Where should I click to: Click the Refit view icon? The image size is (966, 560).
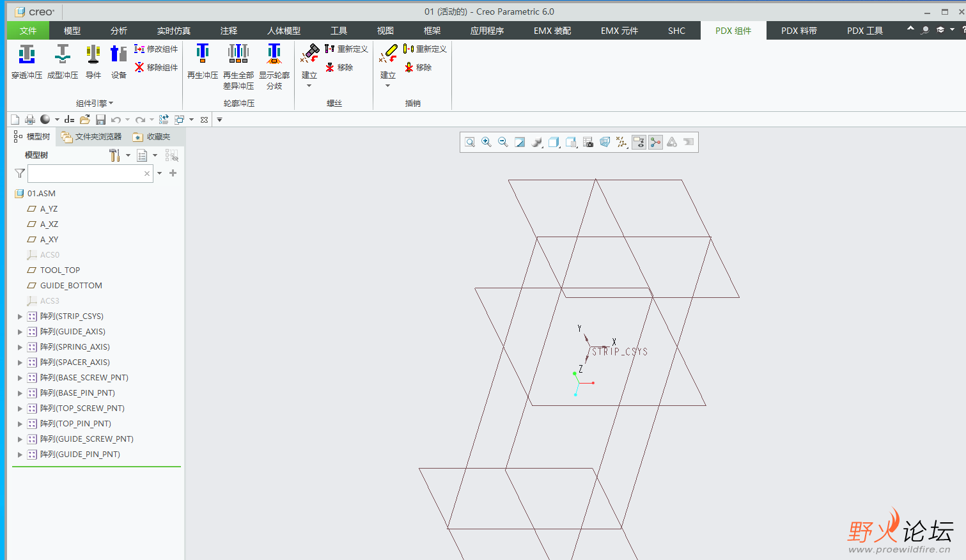click(470, 143)
